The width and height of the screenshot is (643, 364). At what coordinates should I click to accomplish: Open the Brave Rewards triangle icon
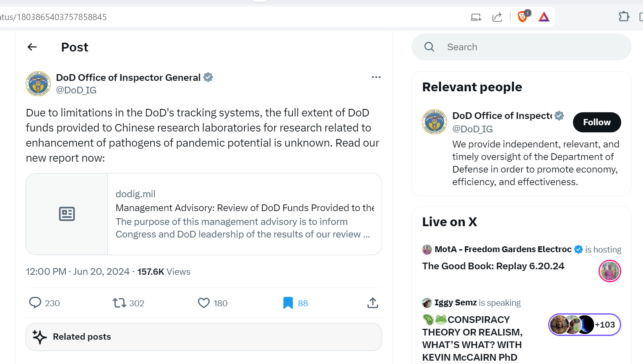(x=544, y=17)
